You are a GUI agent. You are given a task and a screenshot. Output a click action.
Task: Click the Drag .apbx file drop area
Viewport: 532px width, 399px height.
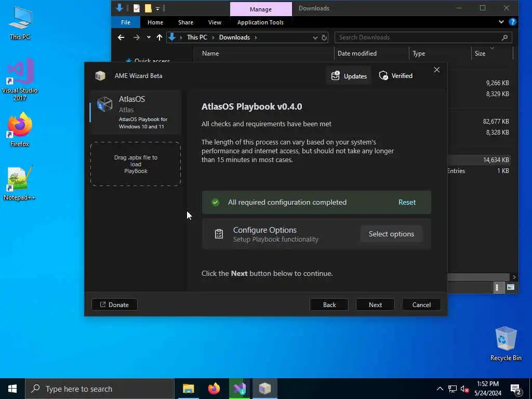(136, 164)
